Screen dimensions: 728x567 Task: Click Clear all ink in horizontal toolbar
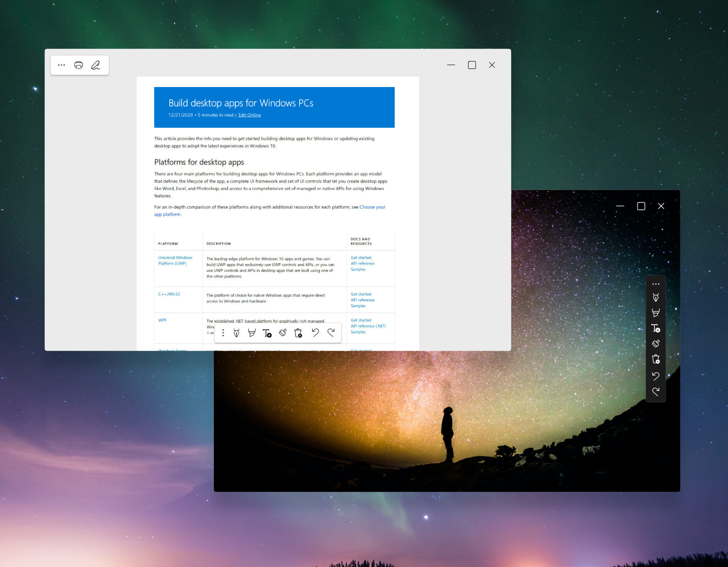(298, 333)
